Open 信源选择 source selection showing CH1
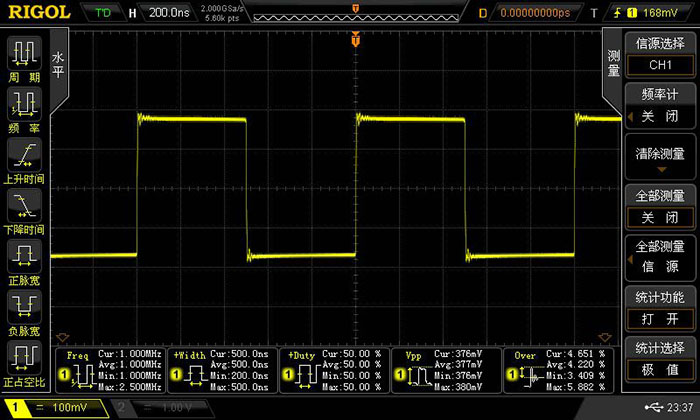This screenshot has width=700, height=420. [659, 55]
